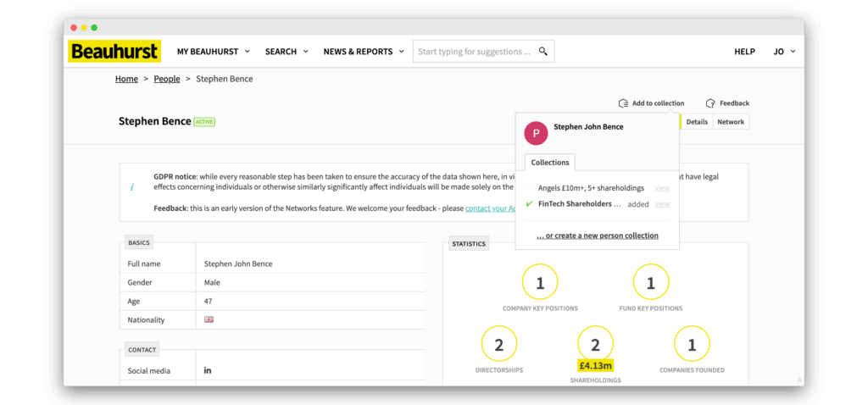Switch to the Details tab

tap(697, 122)
